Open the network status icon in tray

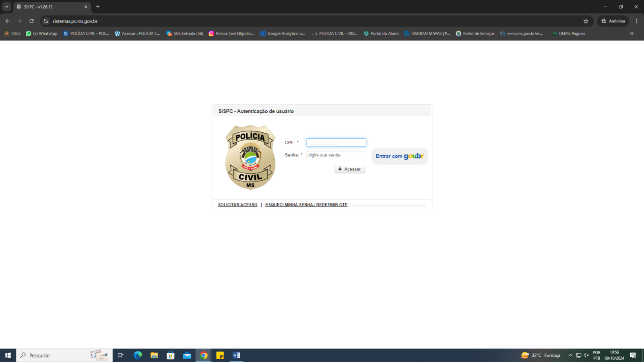[578, 355]
